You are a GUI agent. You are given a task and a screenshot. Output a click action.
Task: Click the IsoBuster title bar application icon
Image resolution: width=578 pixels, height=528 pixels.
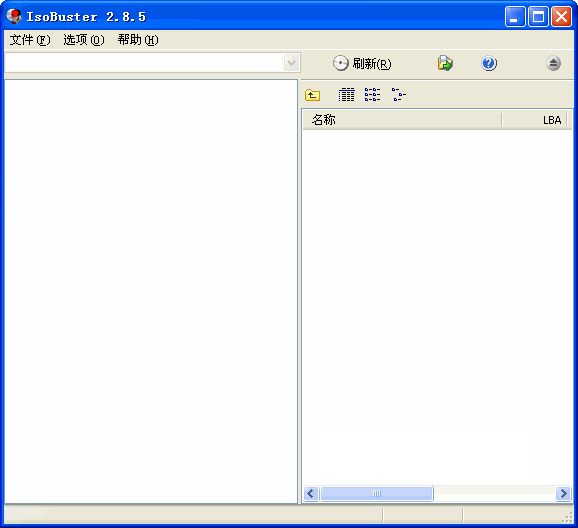tap(14, 16)
